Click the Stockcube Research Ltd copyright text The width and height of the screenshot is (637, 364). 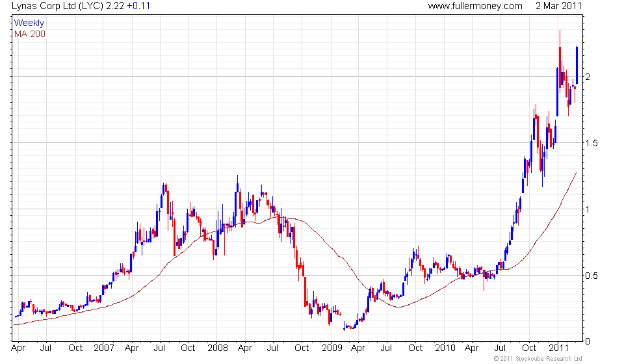coord(538,359)
